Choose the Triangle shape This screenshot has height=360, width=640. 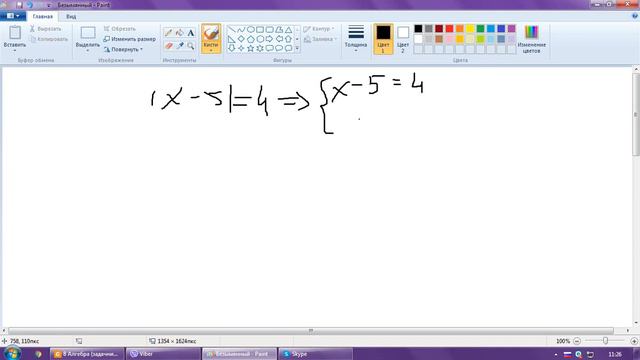pos(289,29)
